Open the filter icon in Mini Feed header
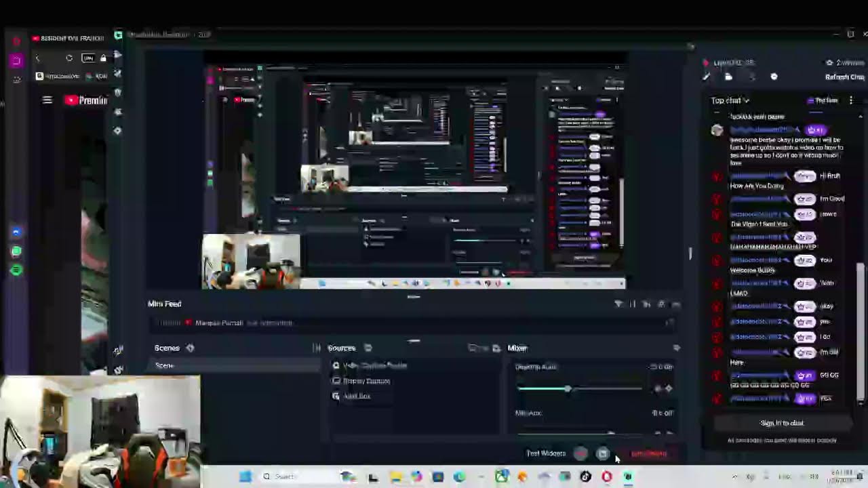This screenshot has width=868, height=488. [x=618, y=304]
